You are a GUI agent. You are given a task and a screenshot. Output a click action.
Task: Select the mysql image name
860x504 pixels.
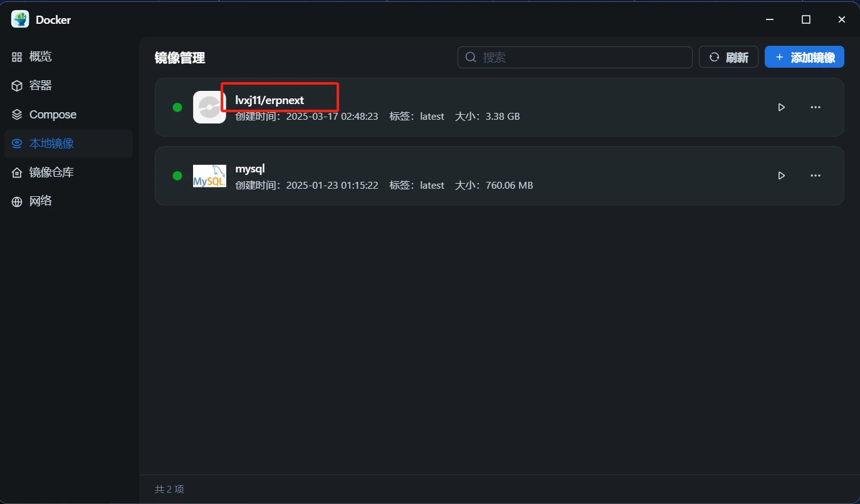click(250, 169)
